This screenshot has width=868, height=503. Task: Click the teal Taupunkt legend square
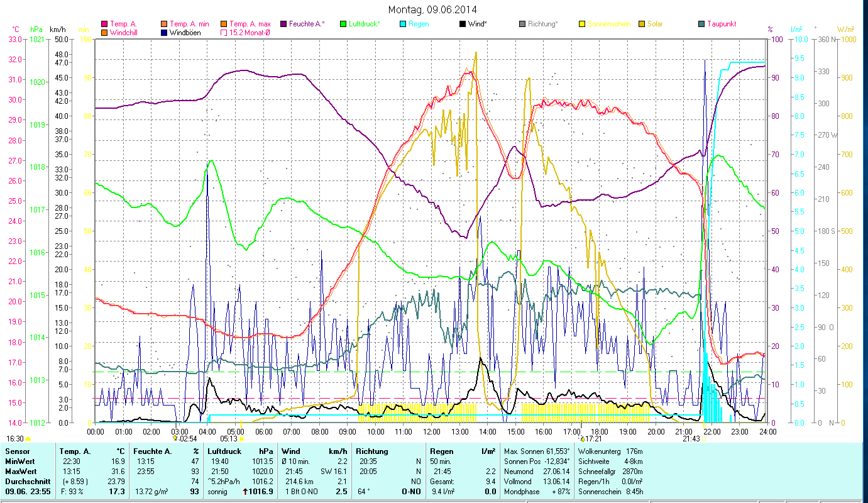[x=701, y=24]
